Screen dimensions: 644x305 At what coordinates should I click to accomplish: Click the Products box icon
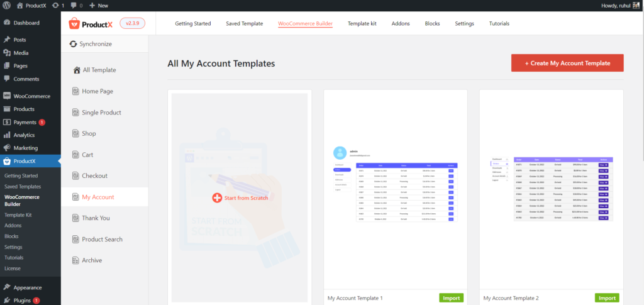[x=7, y=109]
